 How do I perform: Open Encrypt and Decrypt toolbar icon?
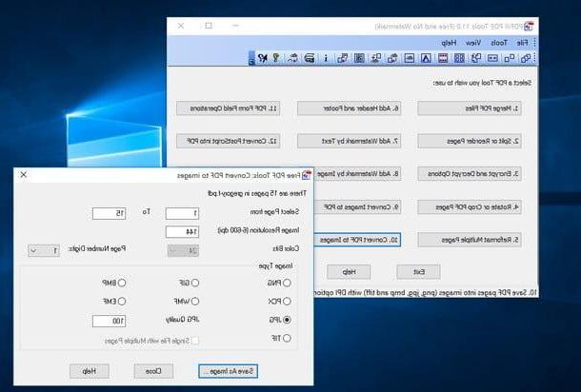[x=492, y=58]
